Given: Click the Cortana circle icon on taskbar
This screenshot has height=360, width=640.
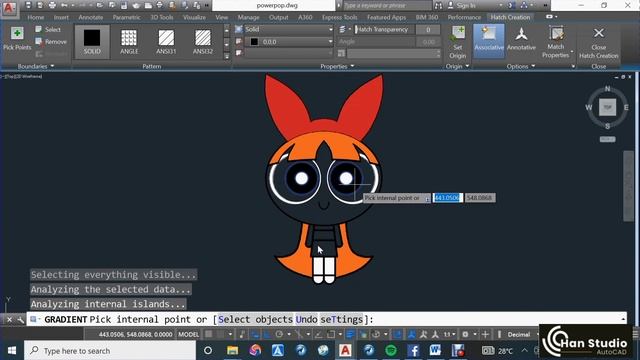Looking at the screenshot, I should pyautogui.click(x=208, y=350).
